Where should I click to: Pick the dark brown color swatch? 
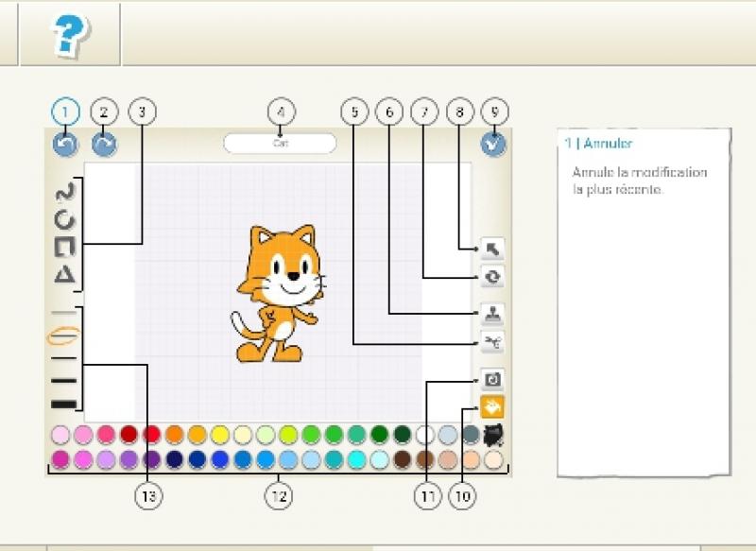point(403,459)
